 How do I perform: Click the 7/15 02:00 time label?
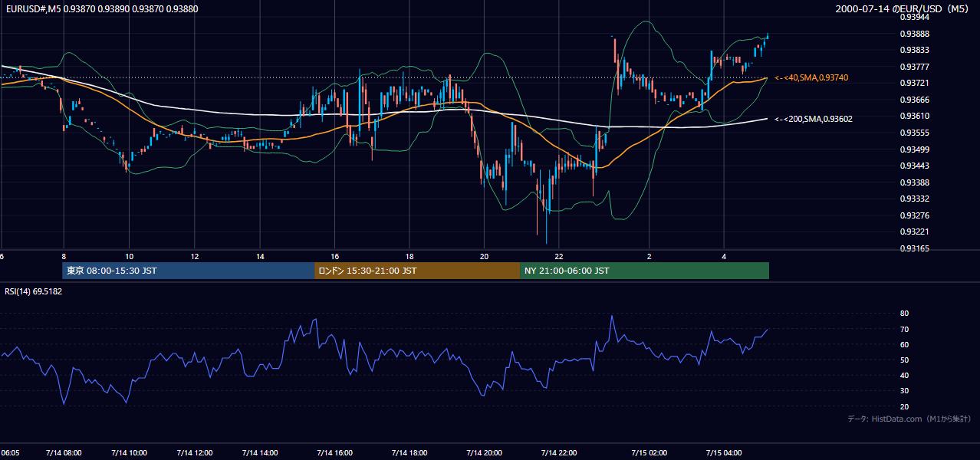pyautogui.click(x=649, y=453)
